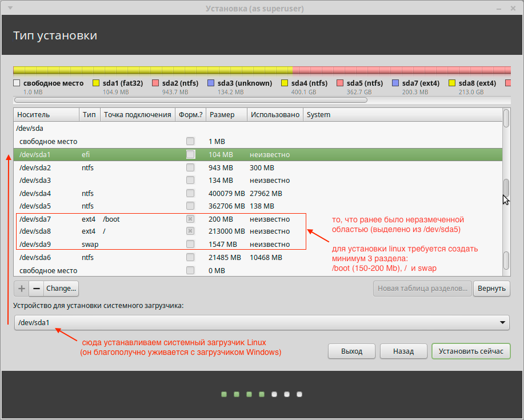
Task: Click size value 213000 MB
Action: [227, 231]
